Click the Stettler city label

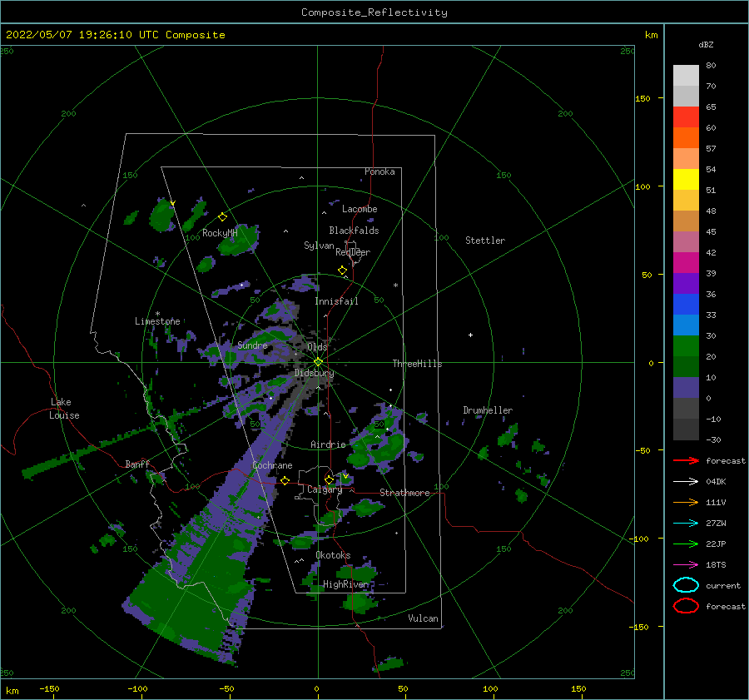pyautogui.click(x=485, y=241)
